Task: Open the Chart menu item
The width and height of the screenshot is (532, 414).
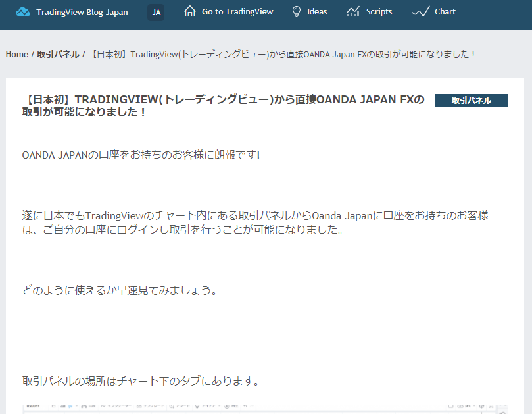Action: (445, 12)
